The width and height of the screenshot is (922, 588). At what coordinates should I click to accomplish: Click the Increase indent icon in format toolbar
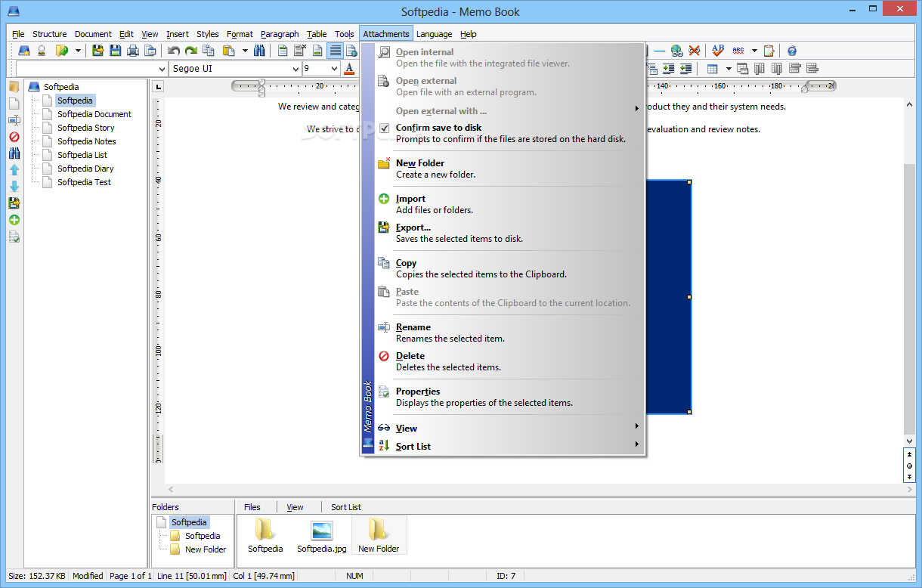[x=668, y=69]
